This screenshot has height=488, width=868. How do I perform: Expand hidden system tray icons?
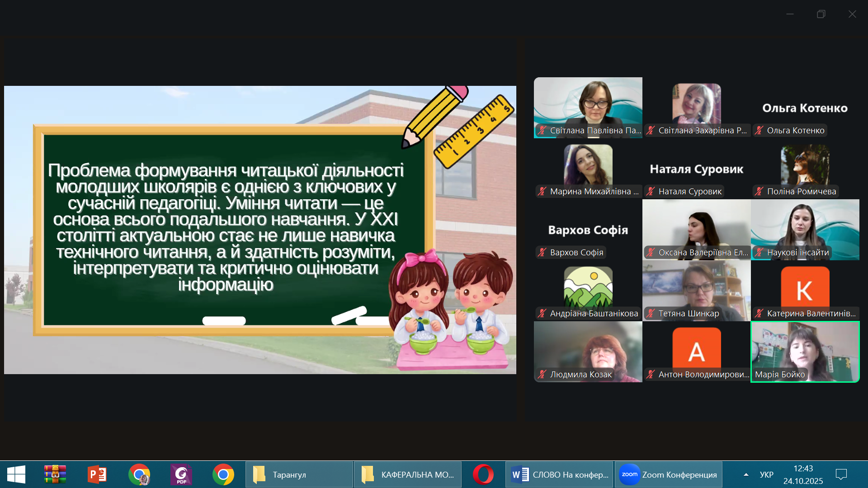pyautogui.click(x=746, y=474)
